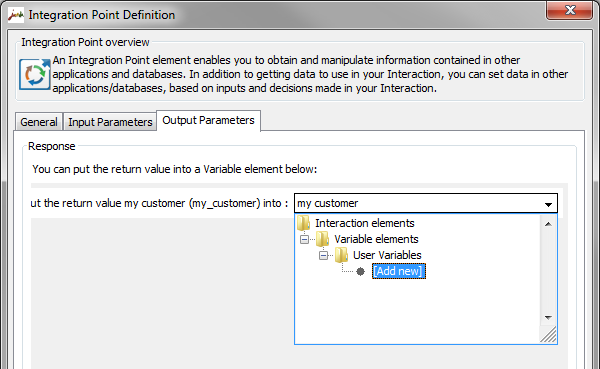Click the text 'You can put the return value into a Variable element below:'

click(x=175, y=169)
